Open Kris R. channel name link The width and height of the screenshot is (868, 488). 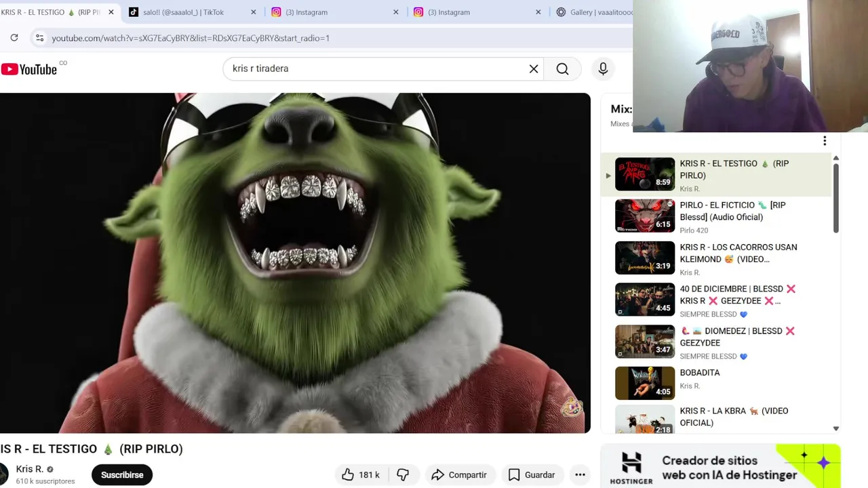point(29,469)
